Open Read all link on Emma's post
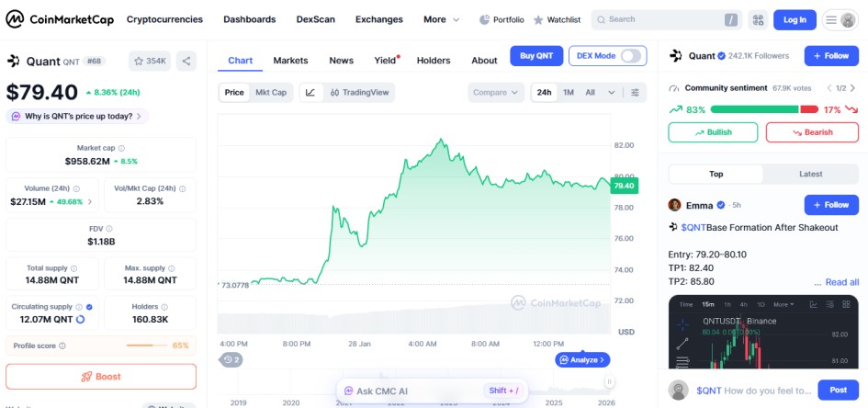Image resolution: width=868 pixels, height=408 pixels. 842,282
